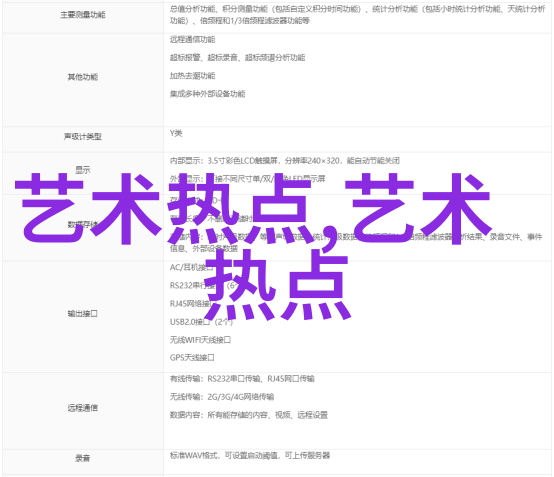Select the 显示 row label

pyautogui.click(x=83, y=170)
